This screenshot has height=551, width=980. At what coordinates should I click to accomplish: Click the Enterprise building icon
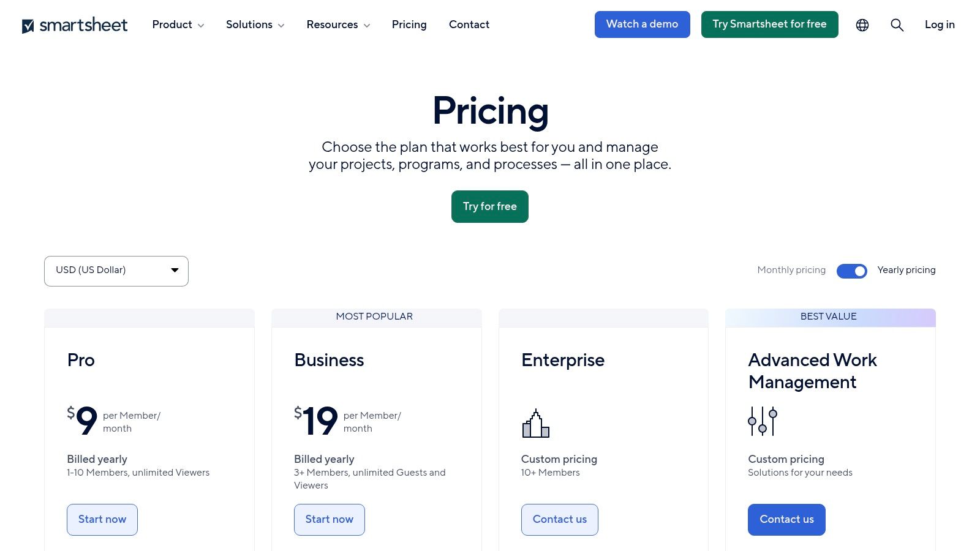535,424
